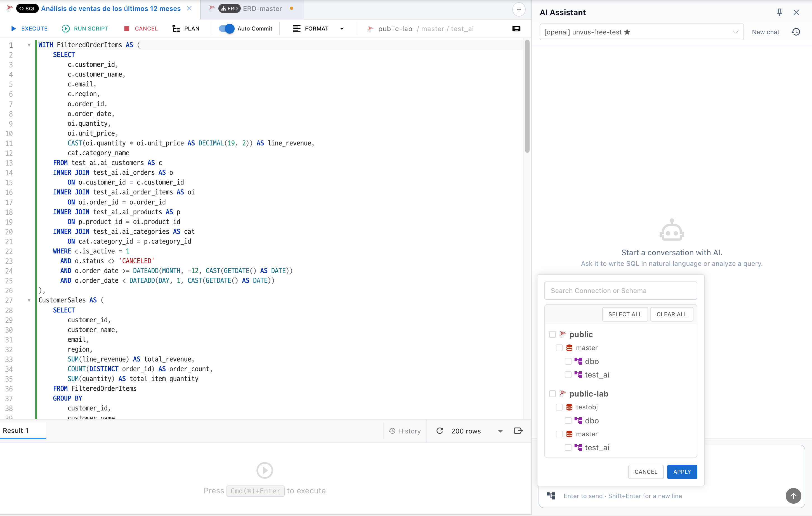Cancel the schema selection popup

pos(646,472)
